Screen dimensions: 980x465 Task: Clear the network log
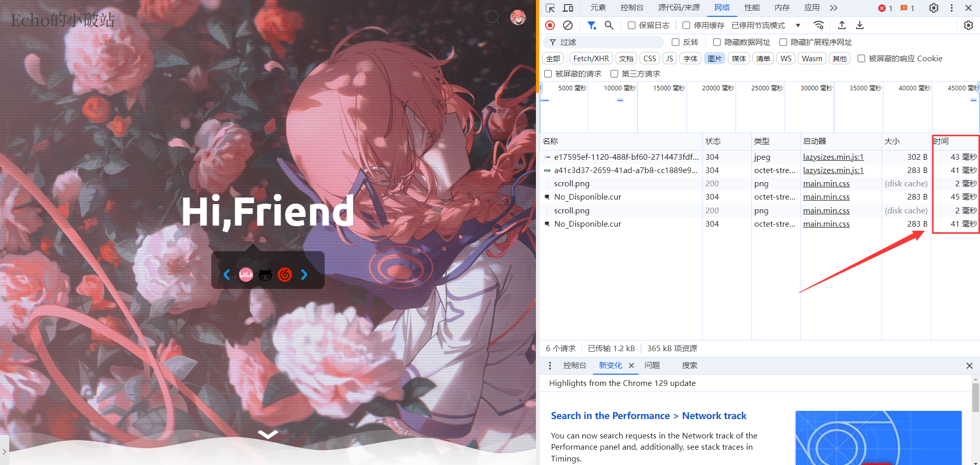[568, 25]
